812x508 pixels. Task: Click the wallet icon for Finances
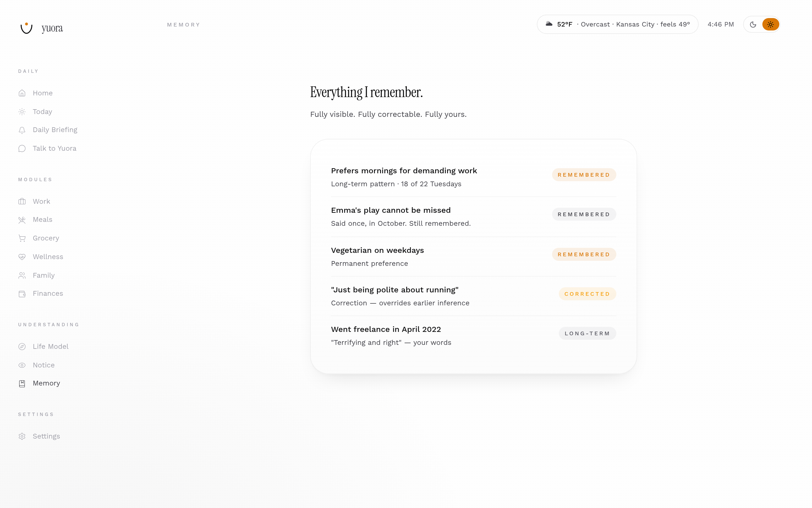[22, 294]
